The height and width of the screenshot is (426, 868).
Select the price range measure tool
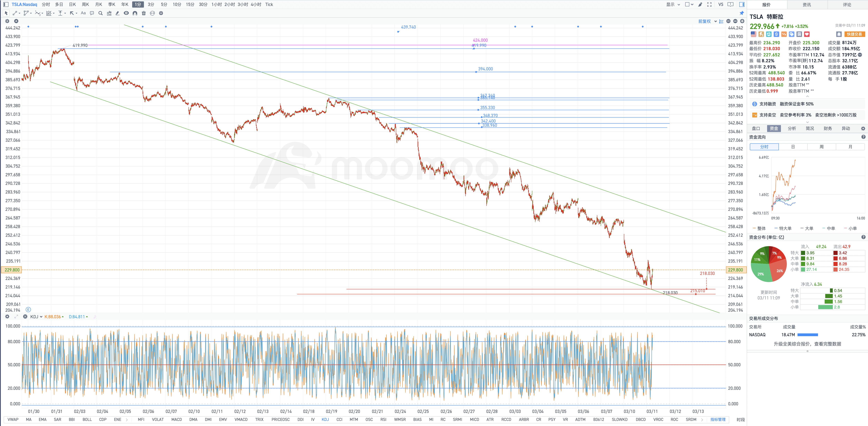coord(60,13)
